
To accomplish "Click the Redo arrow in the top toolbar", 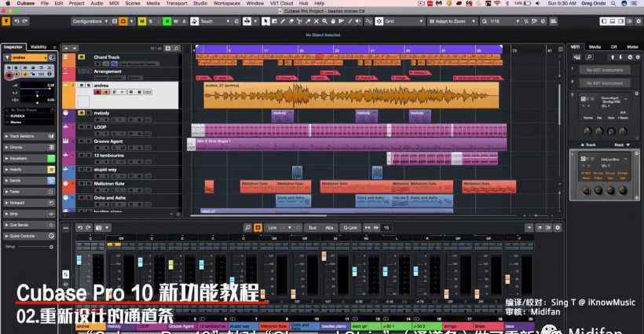I will (24, 21).
